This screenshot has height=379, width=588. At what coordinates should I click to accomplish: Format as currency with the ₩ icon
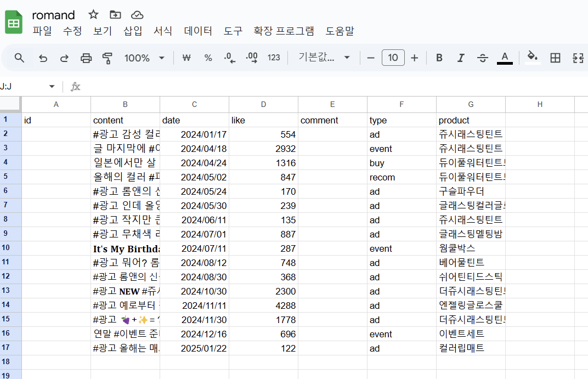[x=186, y=58]
